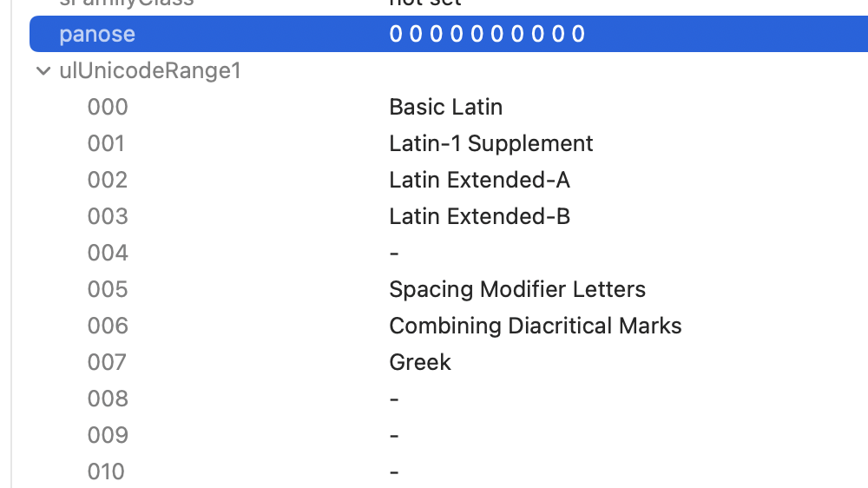Select bit index 007 entry
868x488 pixels.
[x=108, y=363]
